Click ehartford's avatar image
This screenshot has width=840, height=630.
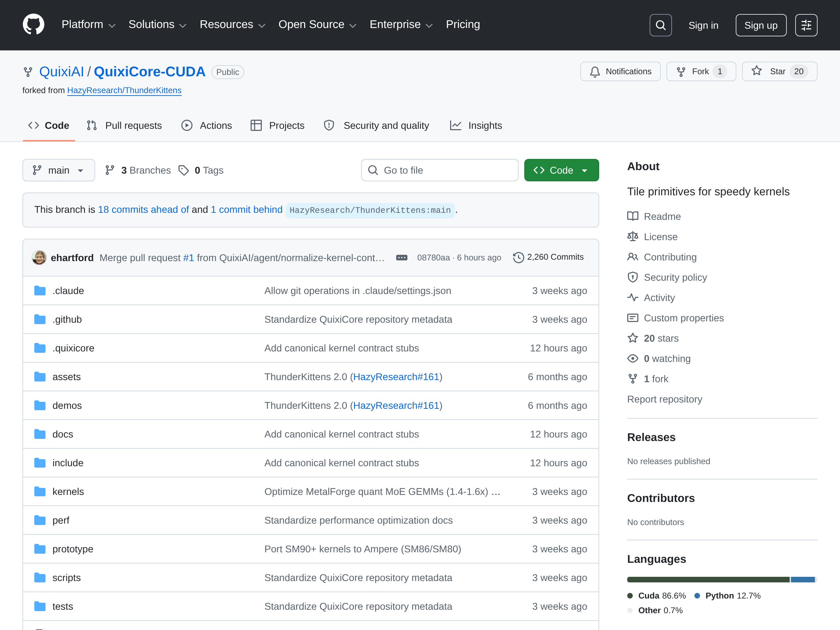[x=39, y=258]
